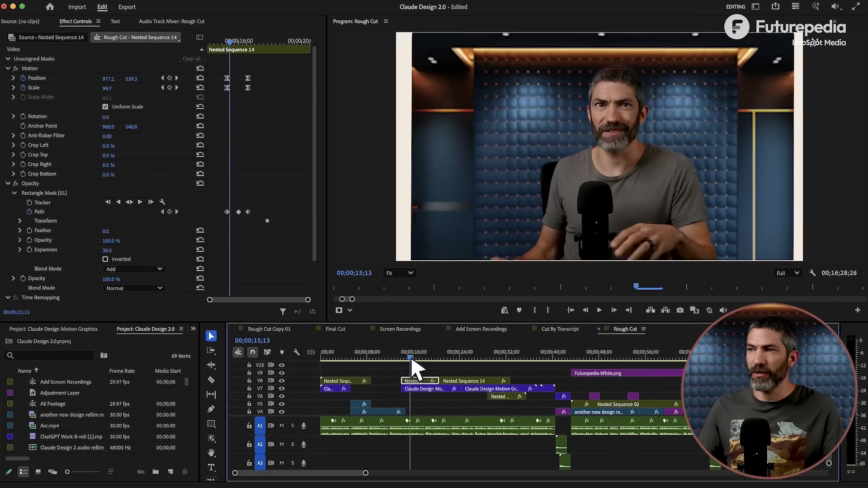This screenshot has height=488, width=868.
Task: Toggle the Position stopwatch animation
Action: coord(23,78)
